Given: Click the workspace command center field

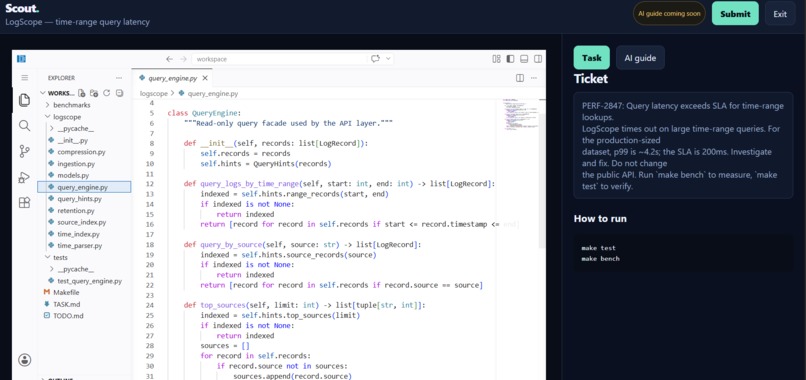Looking at the screenshot, I should pos(280,59).
